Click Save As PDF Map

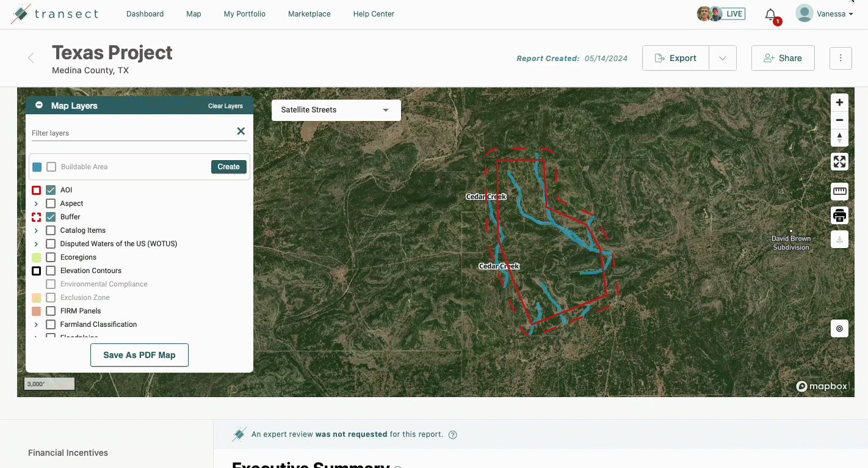pyautogui.click(x=139, y=355)
